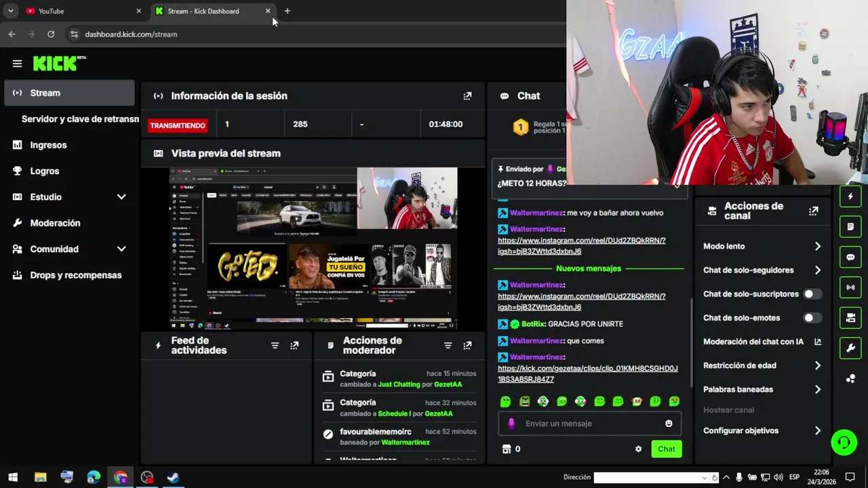
Task: Open volume control in system tray
Action: pos(778,477)
